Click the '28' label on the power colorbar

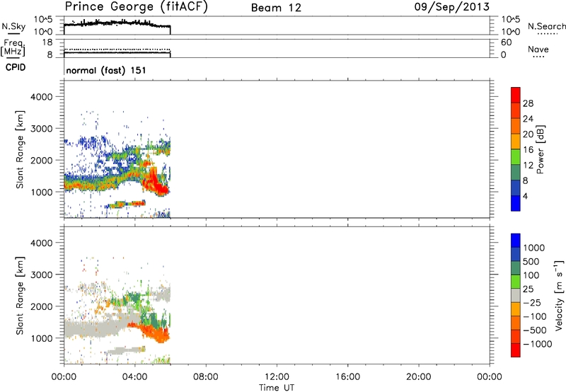pyautogui.click(x=528, y=103)
